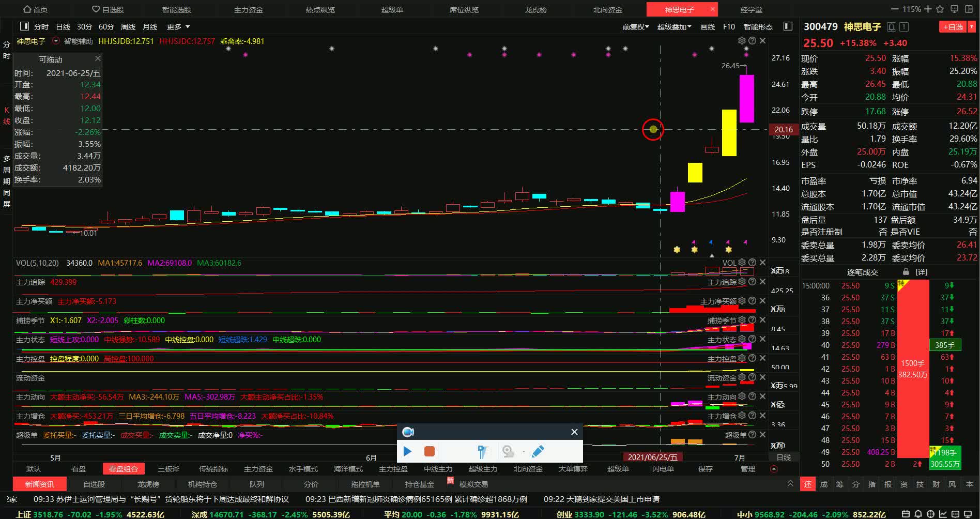The image size is (980, 519).
Task: Click the bell alert icon next to 神思电子
Action: click(x=892, y=27)
